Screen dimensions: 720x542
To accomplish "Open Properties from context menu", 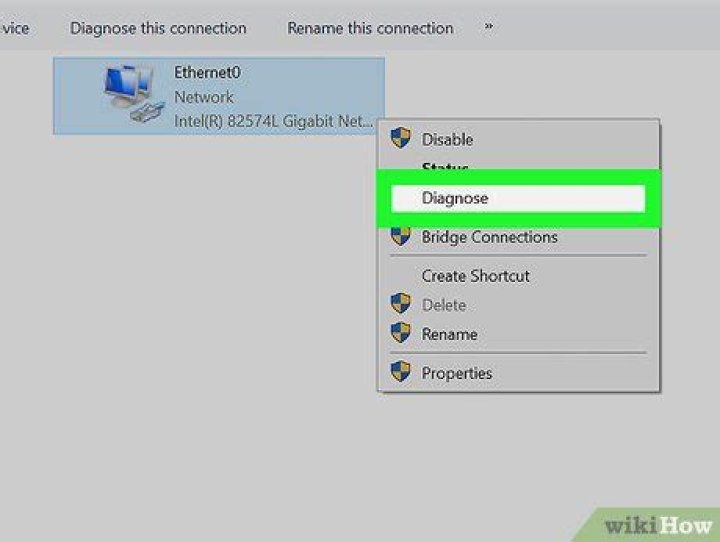I will pyautogui.click(x=518, y=373).
